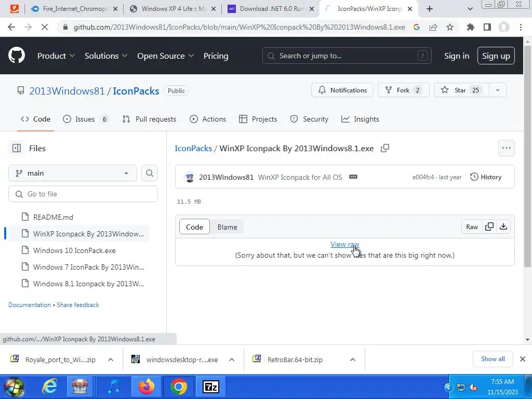Click the GitHub logo icon
Screen dimensions: 532x399
click(17, 56)
